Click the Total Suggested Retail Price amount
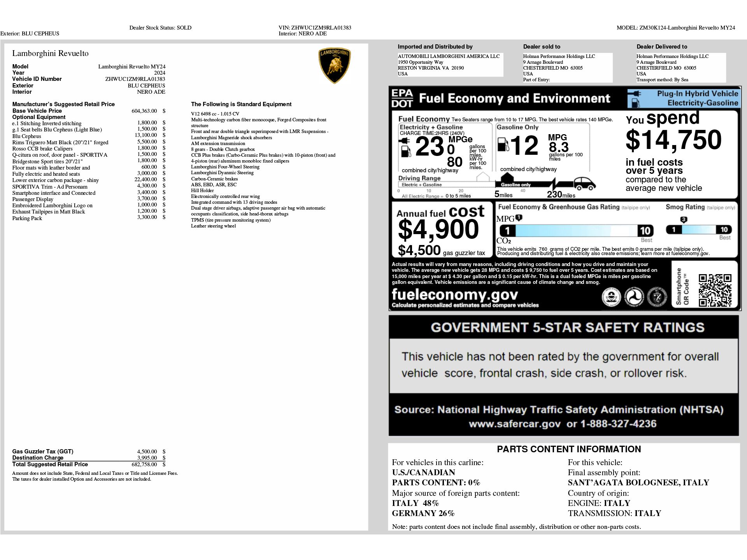 (144, 464)
